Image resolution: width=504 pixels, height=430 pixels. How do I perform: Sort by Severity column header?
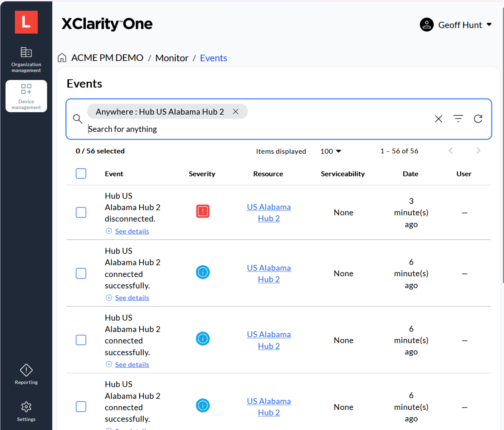tap(202, 174)
